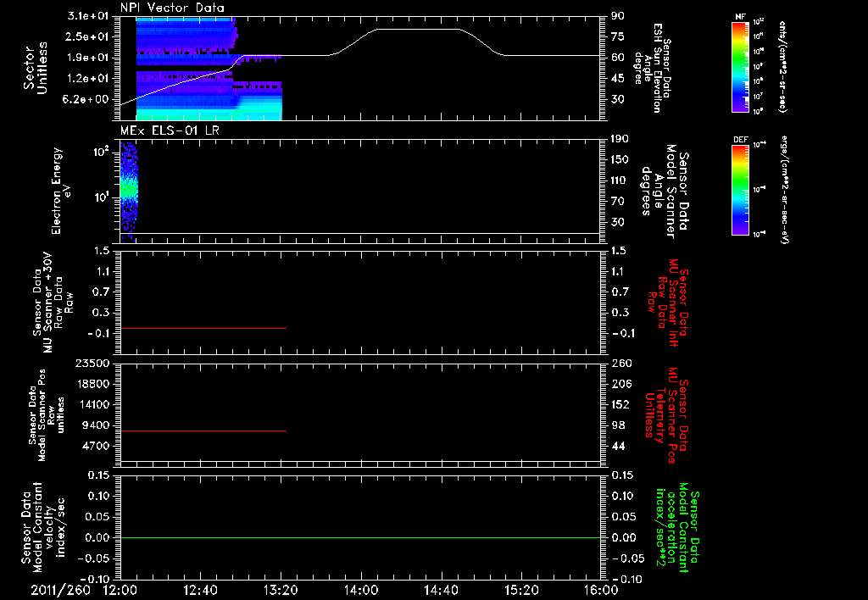Viewport: 868px width, 600px height.
Task: Click the '75' Sun Elevation tick value
Action: [x=618, y=36]
